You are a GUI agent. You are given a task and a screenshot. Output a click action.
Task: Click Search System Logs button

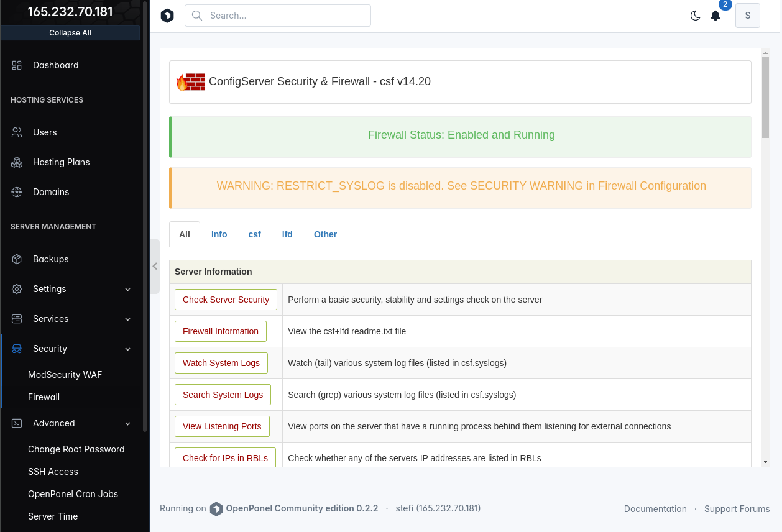[223, 395]
